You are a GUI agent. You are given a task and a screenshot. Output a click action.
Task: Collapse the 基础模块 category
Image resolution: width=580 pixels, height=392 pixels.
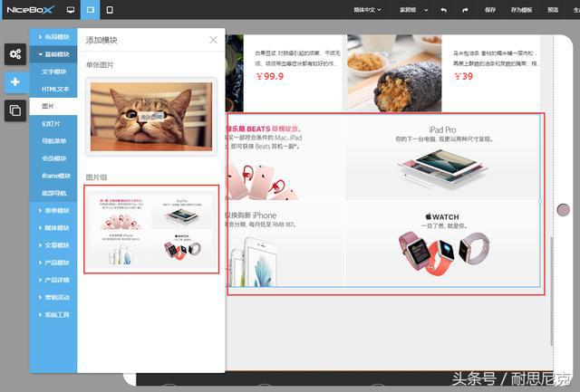coord(53,54)
